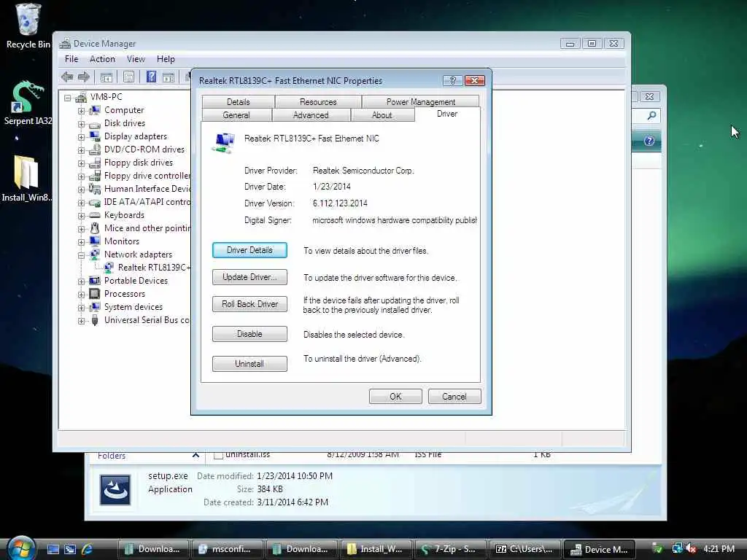Image resolution: width=747 pixels, height=560 pixels.
Task: Open the File menu in Device Manager
Action: (x=71, y=59)
